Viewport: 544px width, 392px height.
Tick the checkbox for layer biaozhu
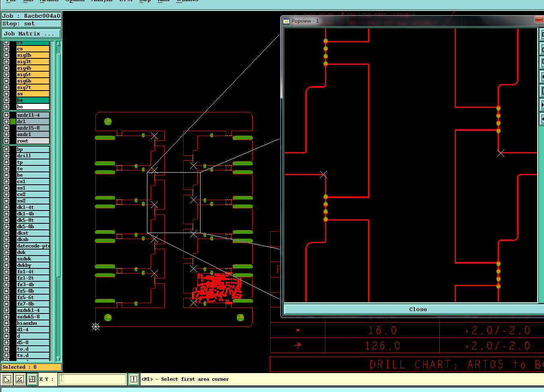(x=6, y=323)
